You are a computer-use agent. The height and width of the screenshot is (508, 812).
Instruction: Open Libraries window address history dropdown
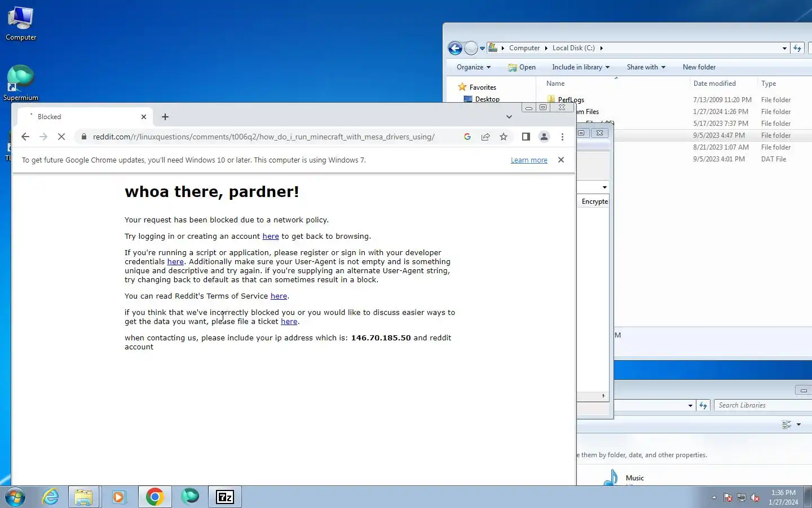[x=690, y=405]
